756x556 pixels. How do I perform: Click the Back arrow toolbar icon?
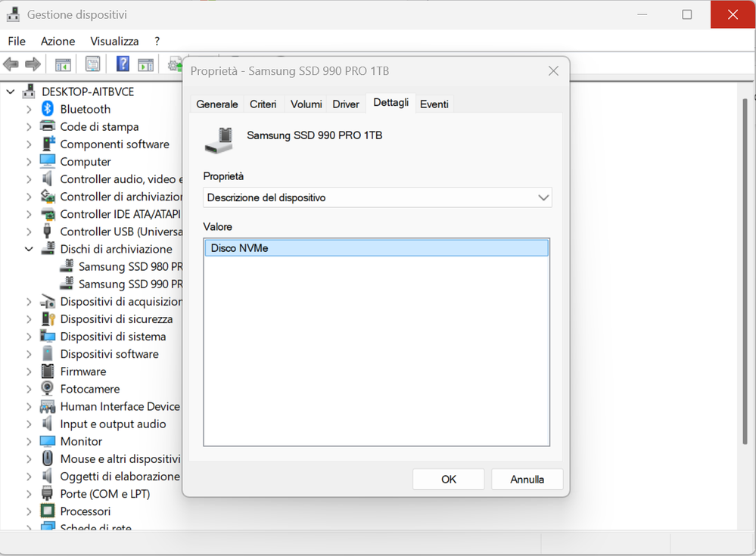click(x=11, y=64)
